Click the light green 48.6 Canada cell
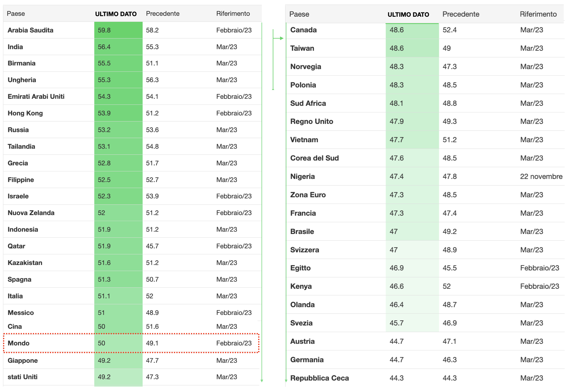The height and width of the screenshot is (392, 568). click(x=412, y=30)
